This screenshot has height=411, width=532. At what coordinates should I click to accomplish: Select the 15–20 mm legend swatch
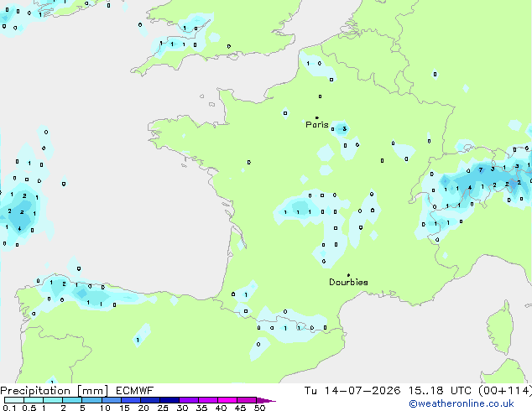(130, 400)
